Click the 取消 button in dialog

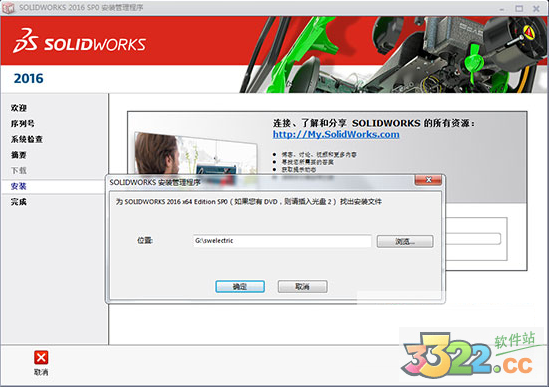coord(303,286)
